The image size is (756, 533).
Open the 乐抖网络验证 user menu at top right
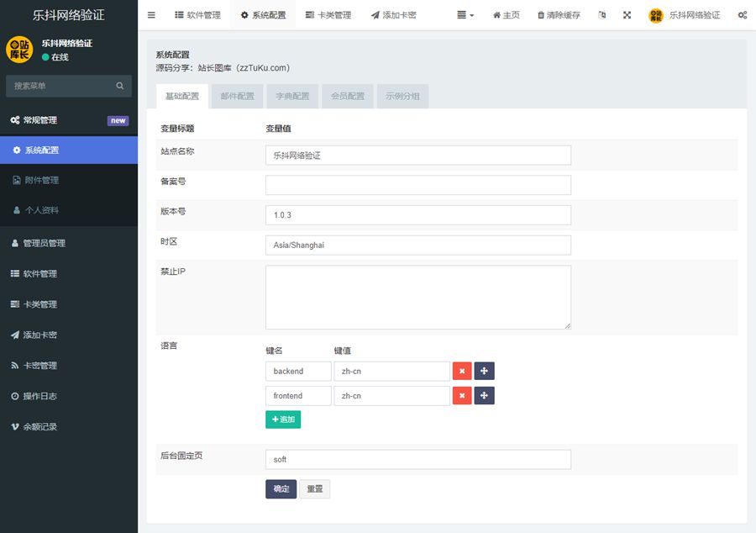pos(684,15)
